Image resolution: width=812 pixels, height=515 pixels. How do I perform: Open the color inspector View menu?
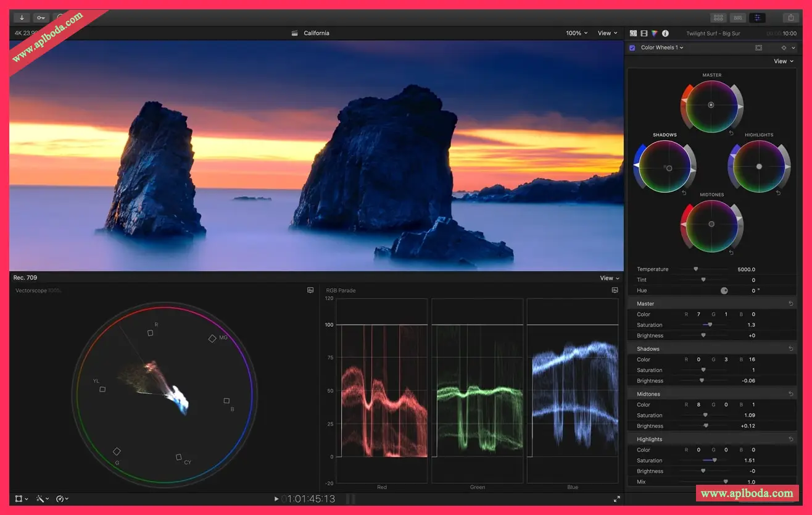point(784,61)
